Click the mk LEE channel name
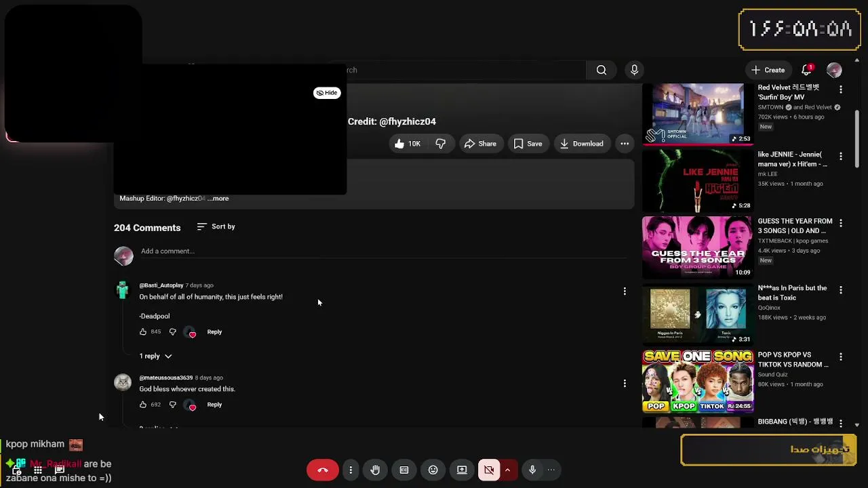 [x=768, y=174]
